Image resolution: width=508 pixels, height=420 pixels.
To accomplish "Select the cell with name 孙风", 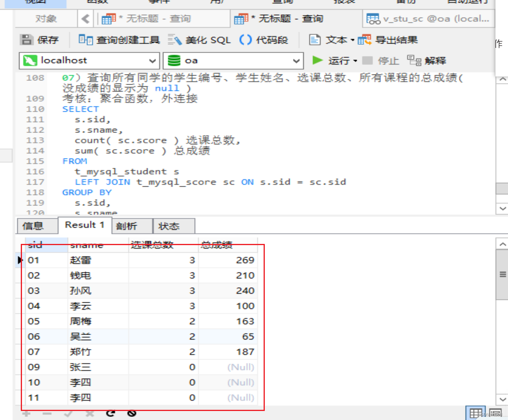I will click(98, 291).
